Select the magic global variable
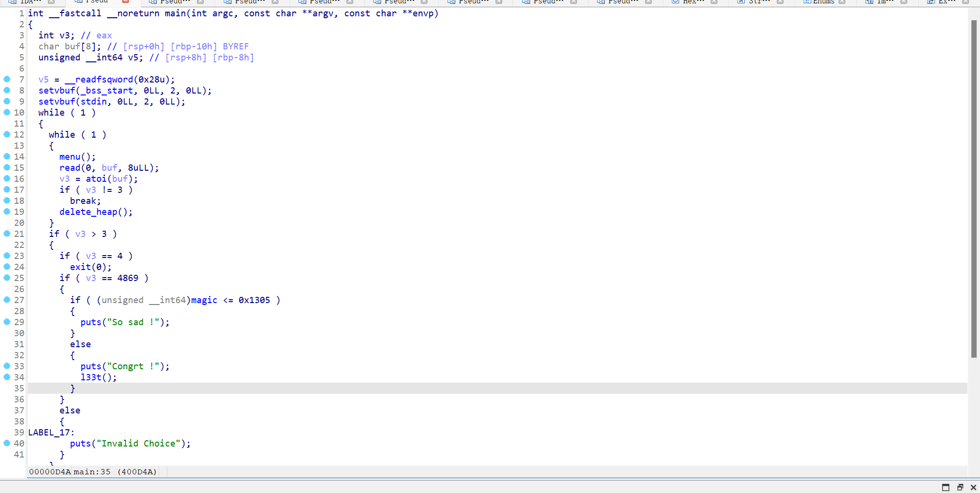Image resolution: width=980 pixels, height=493 pixels. point(204,300)
